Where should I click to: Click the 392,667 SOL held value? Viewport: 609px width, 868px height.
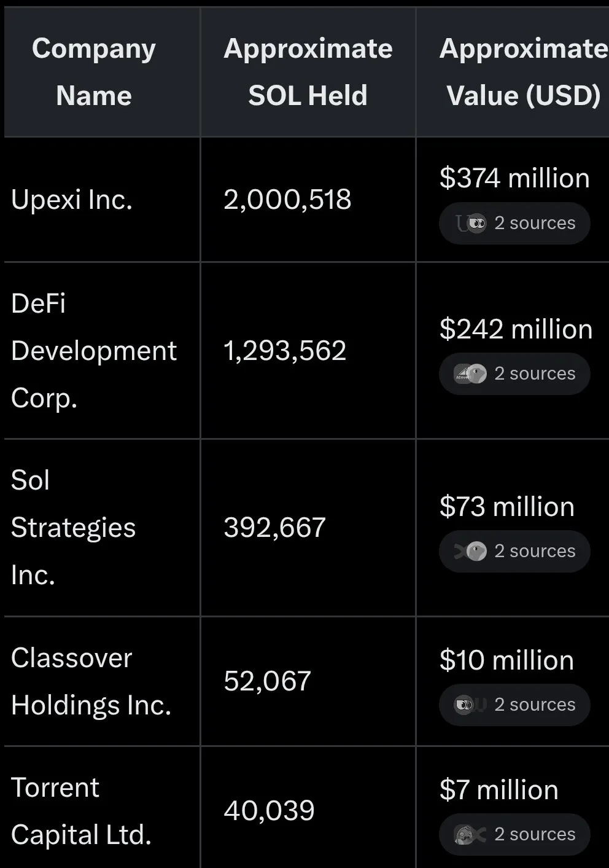click(274, 528)
